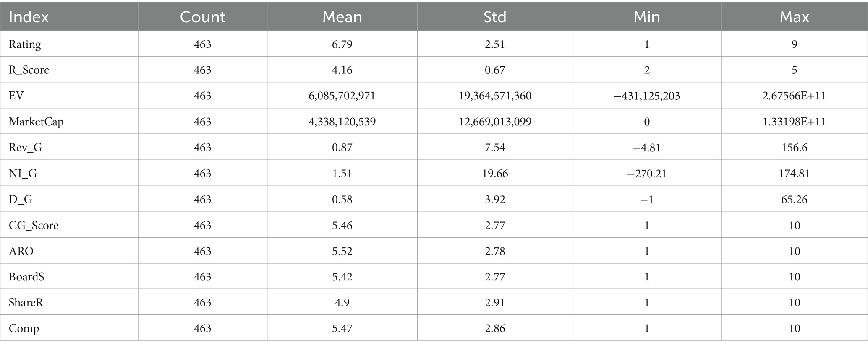Click the Index column header
The height and width of the screenshot is (348, 868).
pos(29,17)
